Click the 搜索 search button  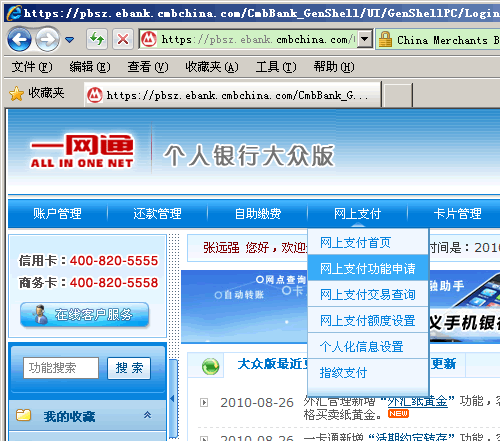click(x=129, y=368)
